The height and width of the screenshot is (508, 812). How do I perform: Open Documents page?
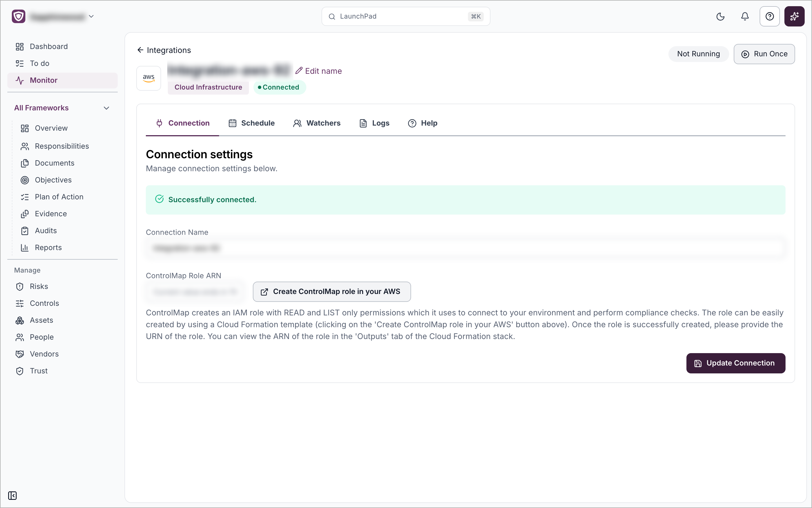click(x=65, y=163)
